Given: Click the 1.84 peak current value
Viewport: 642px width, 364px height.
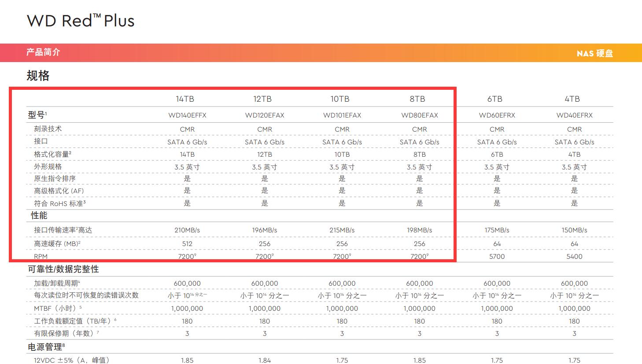Looking at the screenshot, I should 265,360.
